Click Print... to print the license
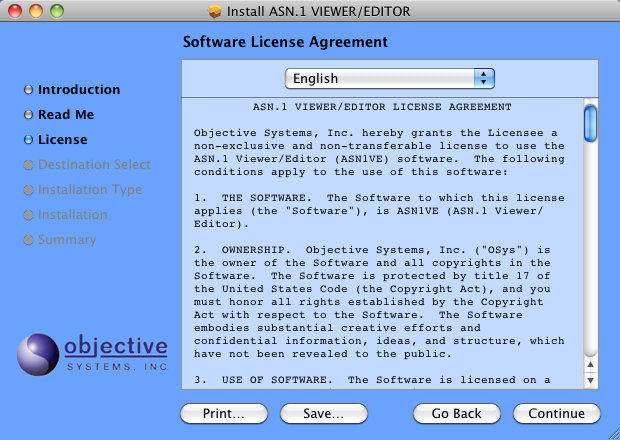This screenshot has width=620, height=440. 224,413
